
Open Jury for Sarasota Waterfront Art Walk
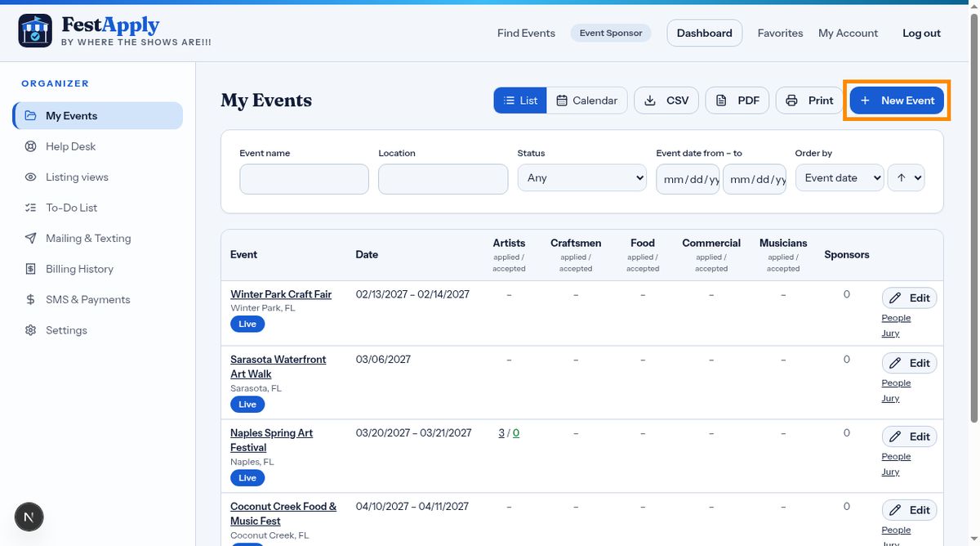[x=890, y=399]
